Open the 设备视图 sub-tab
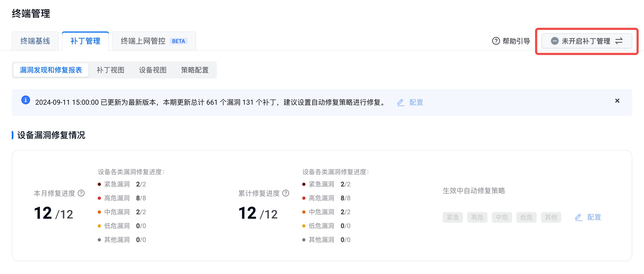The width and height of the screenshot is (644, 274). coord(153,70)
